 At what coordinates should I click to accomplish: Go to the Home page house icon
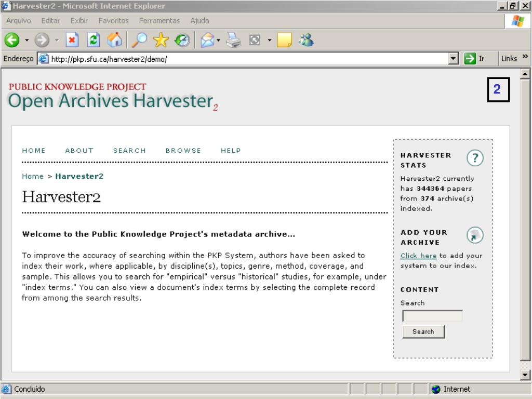click(x=114, y=40)
